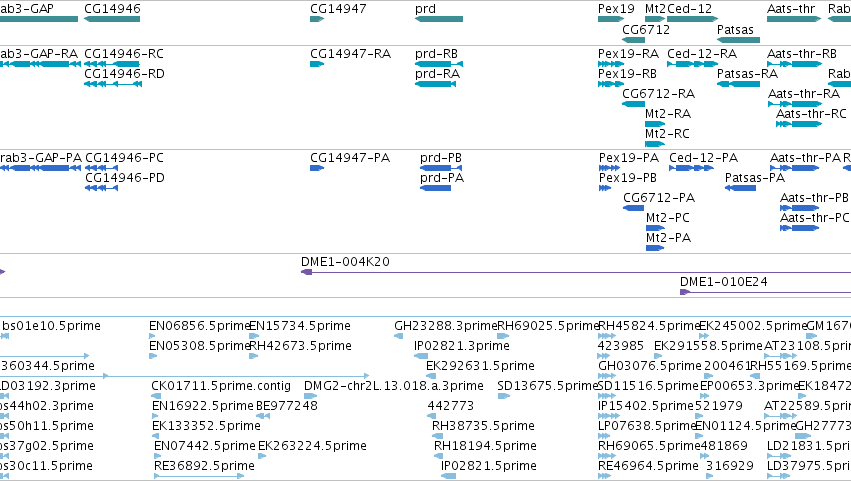Click EST EN07442.5prime
The image size is (851, 481).
point(158,457)
